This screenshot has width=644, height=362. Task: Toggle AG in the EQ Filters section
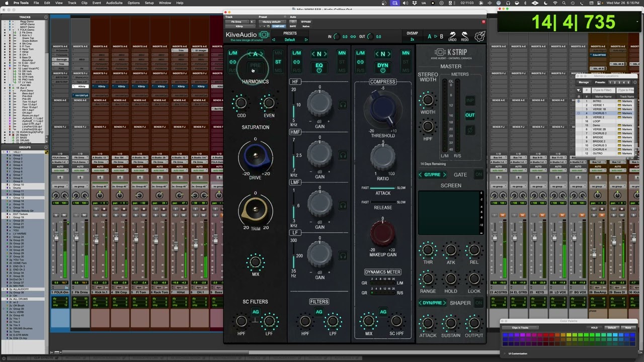(x=319, y=312)
